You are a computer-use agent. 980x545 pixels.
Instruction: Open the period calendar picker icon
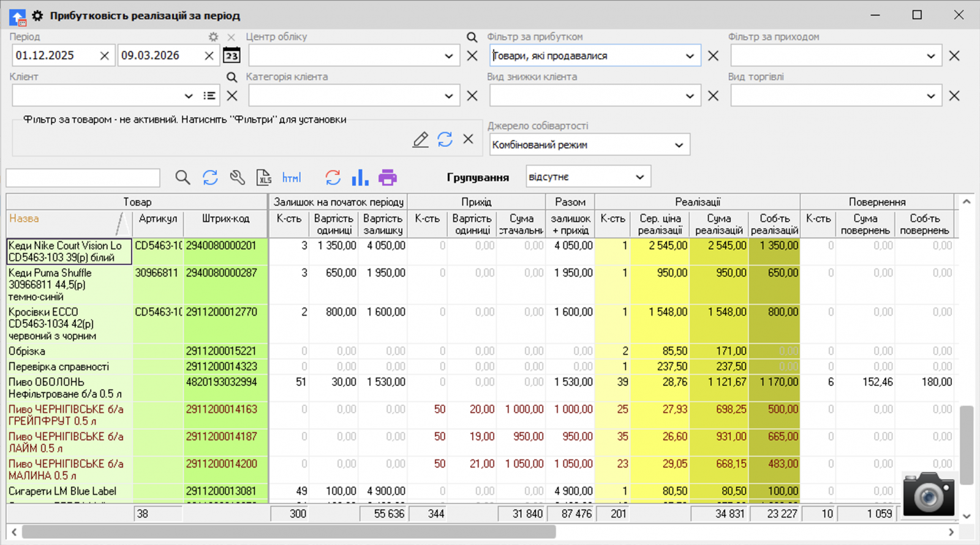231,56
